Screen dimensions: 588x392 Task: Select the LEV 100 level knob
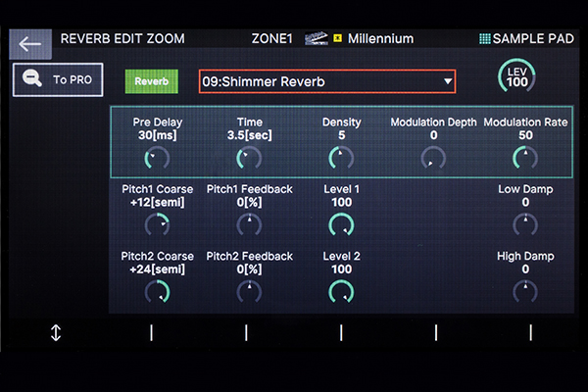tap(515, 76)
